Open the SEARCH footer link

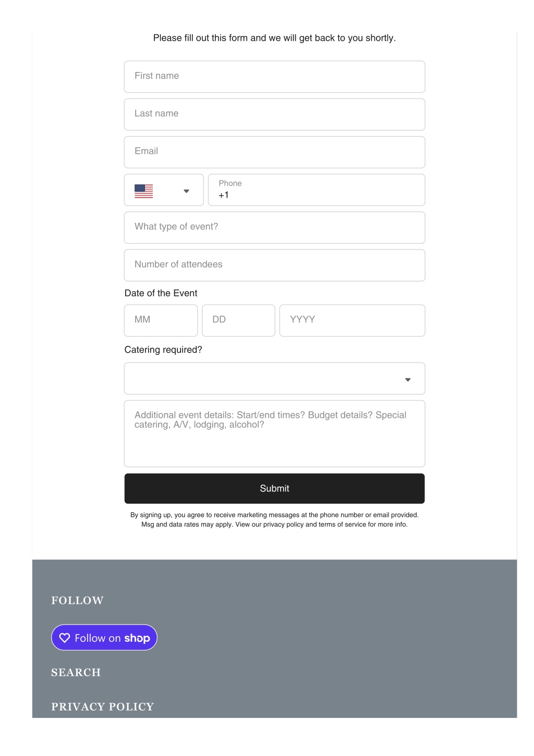point(76,673)
